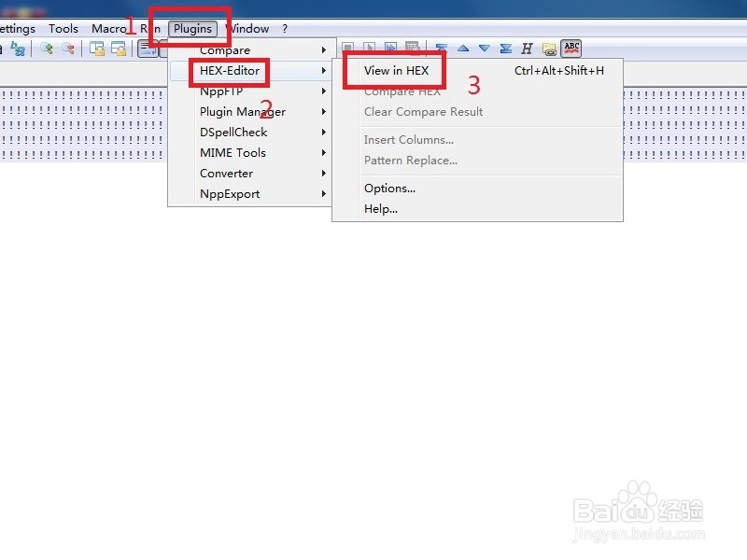Open the Window menu
Image resolution: width=747 pixels, height=560 pixels.
click(x=247, y=29)
